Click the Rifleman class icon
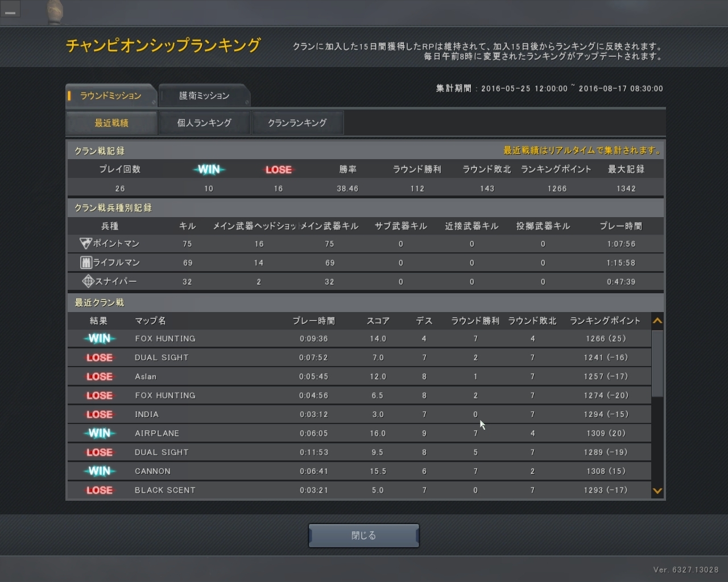The width and height of the screenshot is (728, 582). (86, 263)
